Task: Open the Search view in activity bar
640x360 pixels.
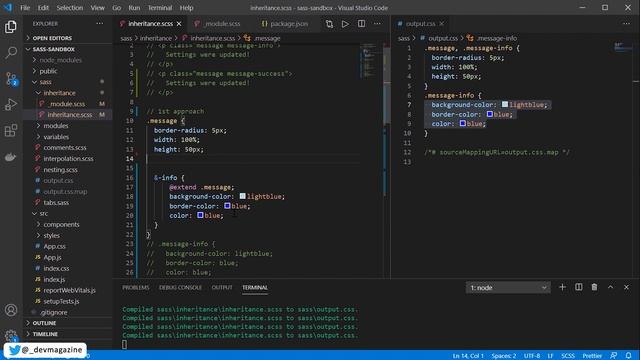Action: pyautogui.click(x=11, y=52)
